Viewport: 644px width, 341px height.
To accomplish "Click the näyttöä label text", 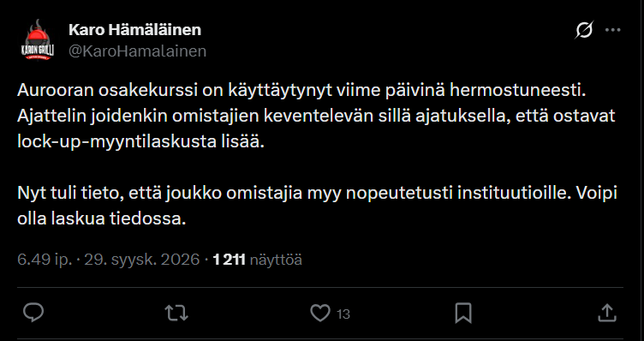I will [x=276, y=260].
